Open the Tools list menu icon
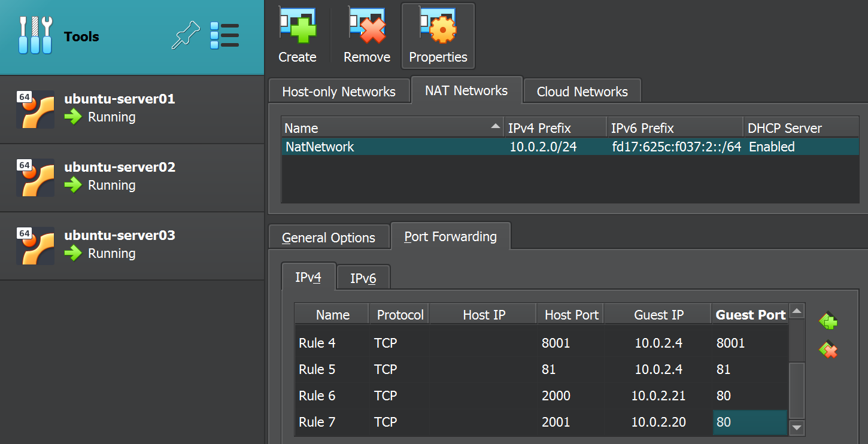Image resolution: width=868 pixels, height=444 pixels. click(x=224, y=36)
